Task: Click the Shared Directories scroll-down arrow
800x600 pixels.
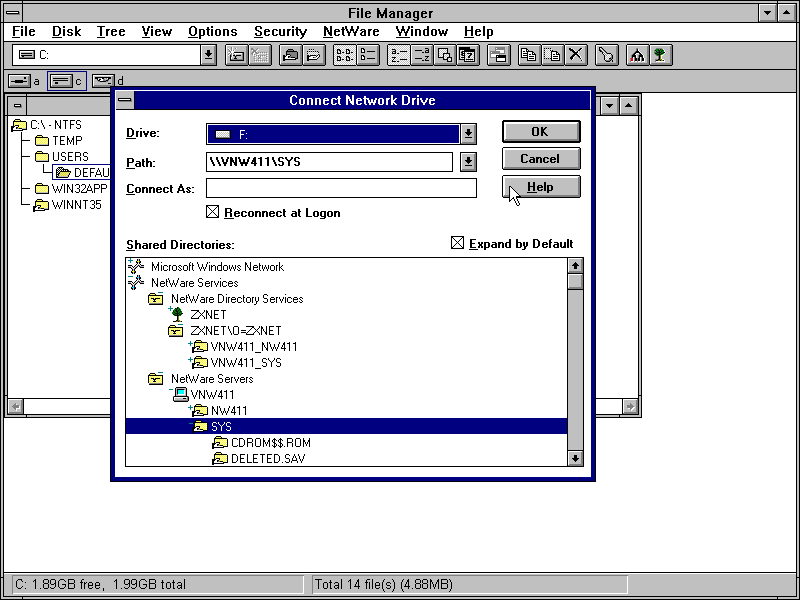Action: [x=576, y=458]
